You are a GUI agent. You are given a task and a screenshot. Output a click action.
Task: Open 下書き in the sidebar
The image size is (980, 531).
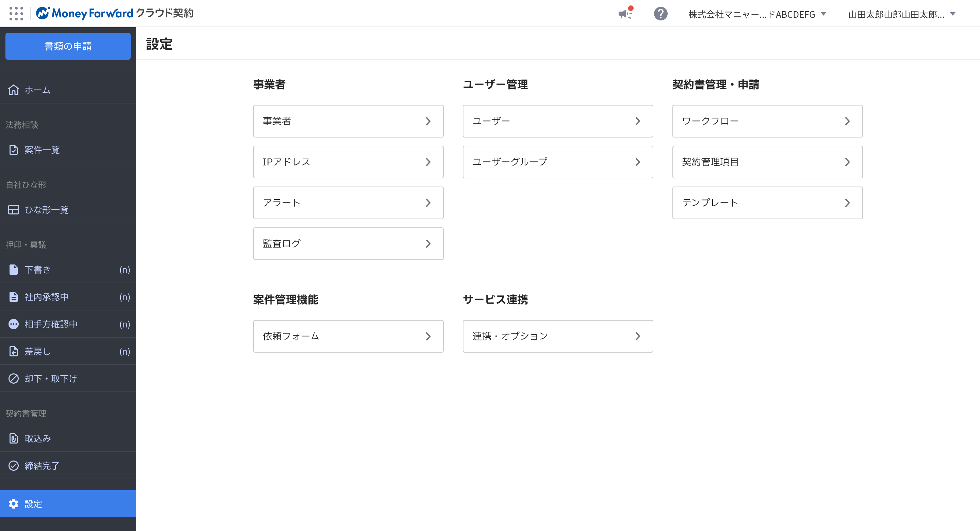point(68,270)
